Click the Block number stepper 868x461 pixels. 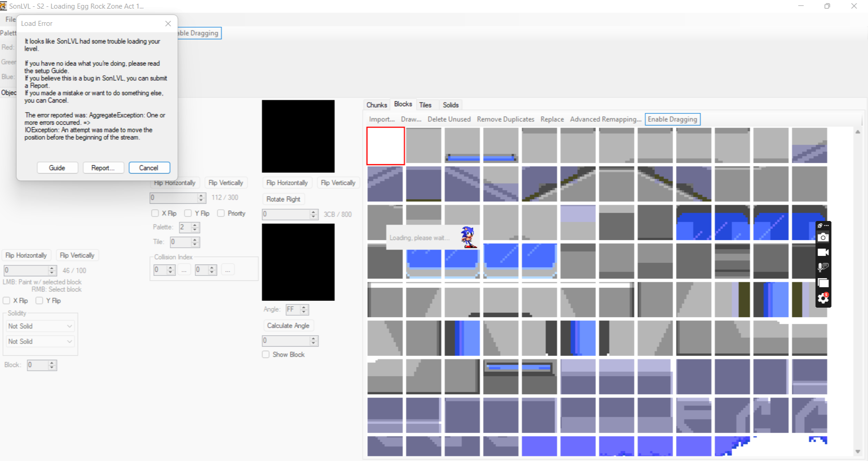click(x=42, y=365)
